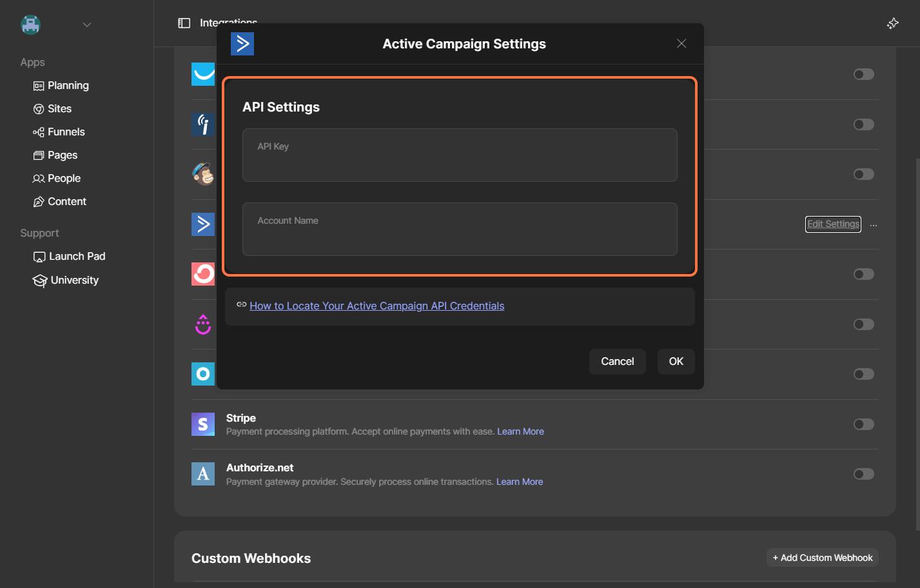Viewport: 920px width, 588px height.
Task: Click the University graduation cap icon
Action: click(x=40, y=280)
